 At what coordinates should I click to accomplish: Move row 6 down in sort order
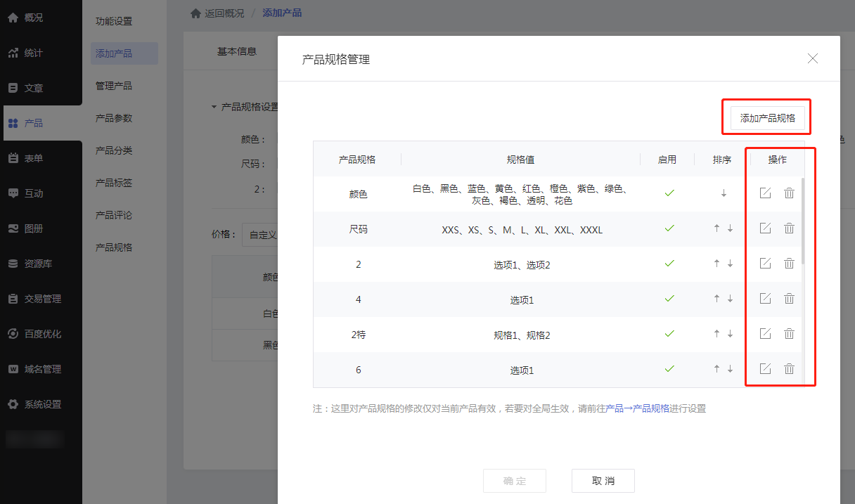730,369
